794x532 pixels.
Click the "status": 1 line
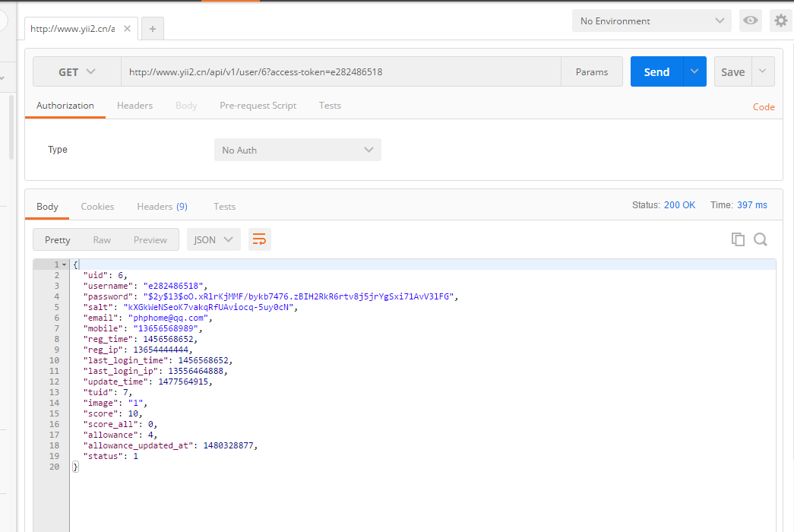[x=110, y=457]
